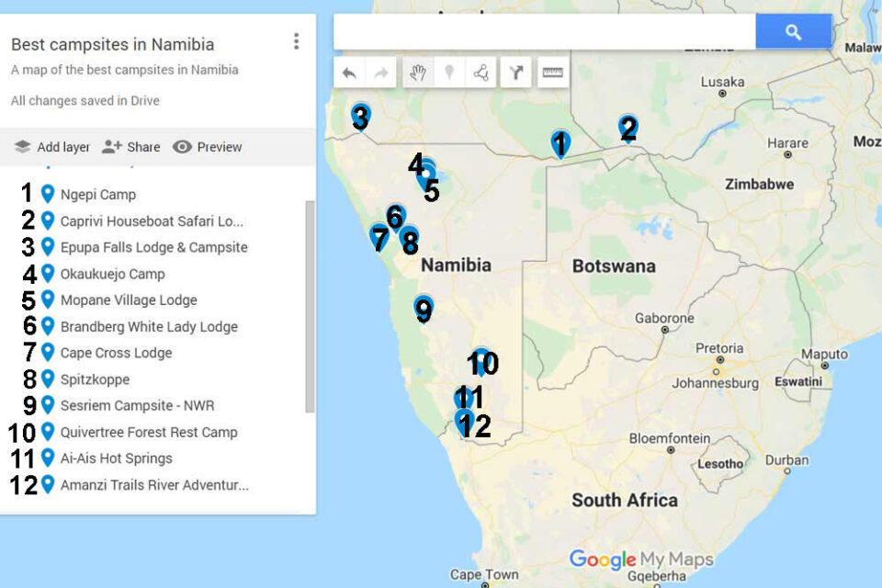Viewport: 882px width, 588px height.
Task: Select the measure distances ruler tool
Action: pyautogui.click(x=551, y=72)
